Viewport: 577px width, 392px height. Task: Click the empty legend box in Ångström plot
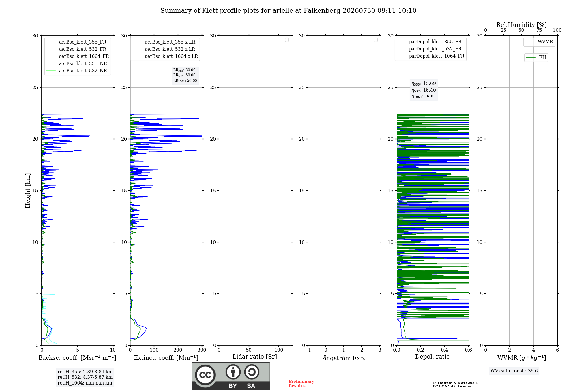coord(376,40)
